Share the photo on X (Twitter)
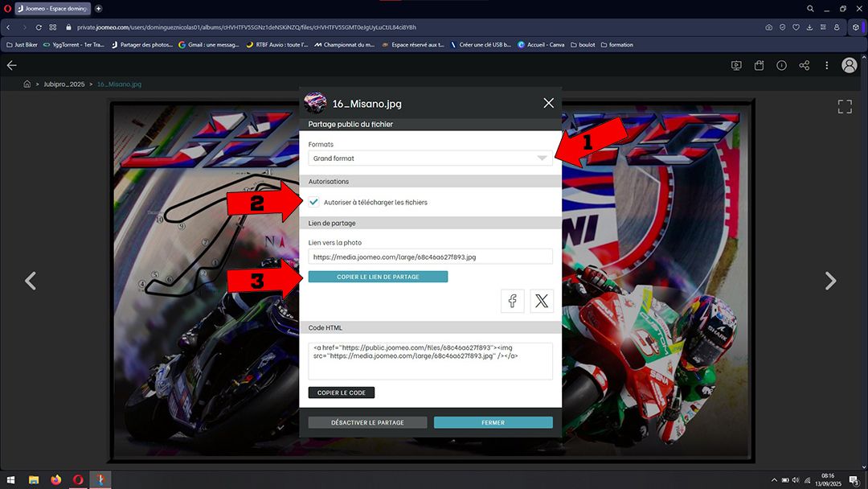The image size is (868, 489). (542, 301)
